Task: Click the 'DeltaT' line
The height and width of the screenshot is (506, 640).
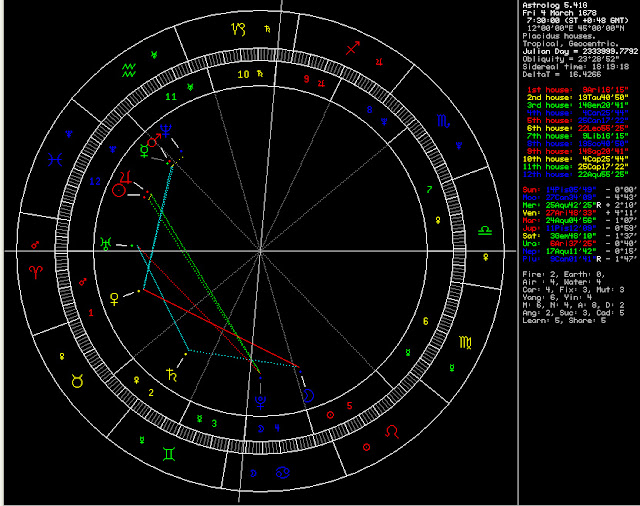Action: click(x=562, y=75)
